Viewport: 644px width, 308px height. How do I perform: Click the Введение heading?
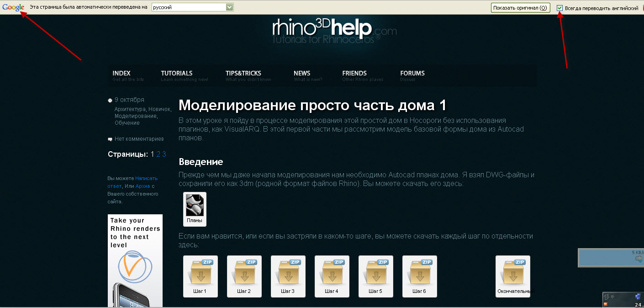(x=201, y=162)
